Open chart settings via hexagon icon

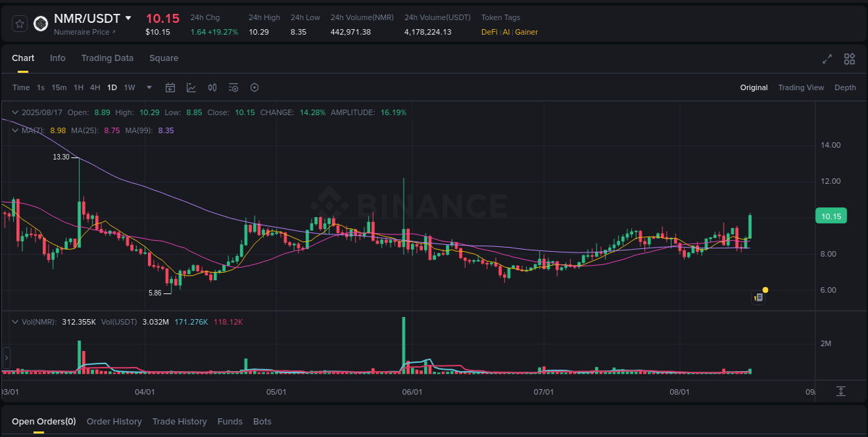254,87
